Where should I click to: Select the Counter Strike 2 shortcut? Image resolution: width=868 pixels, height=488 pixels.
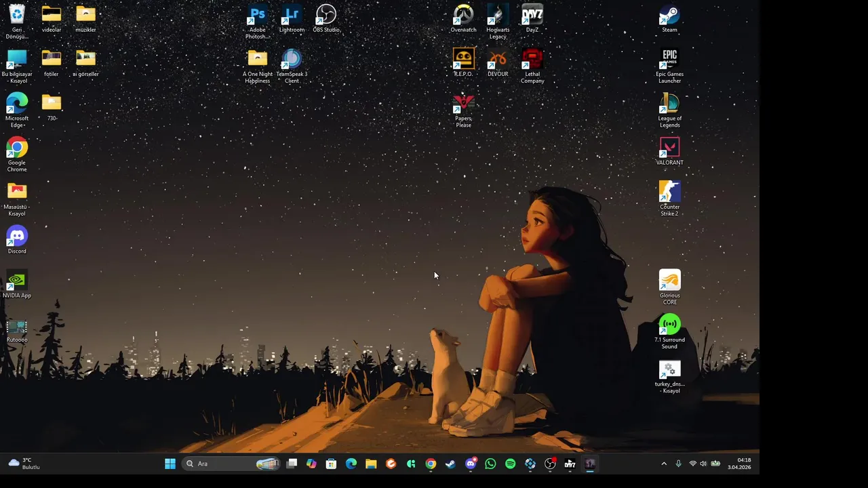click(670, 199)
